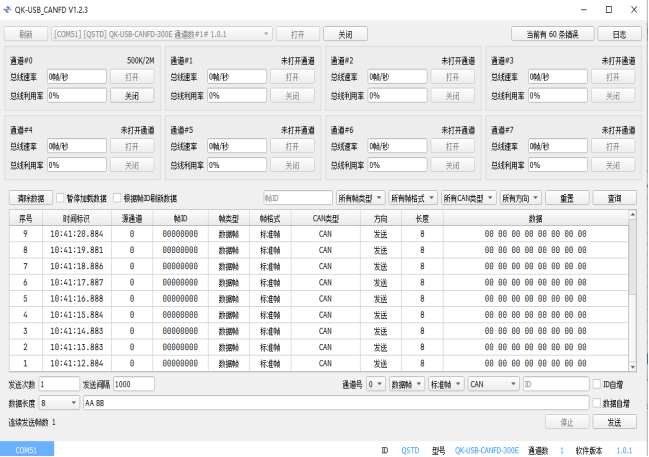Click 打开 button in 通道#3 panel

tap(613, 77)
